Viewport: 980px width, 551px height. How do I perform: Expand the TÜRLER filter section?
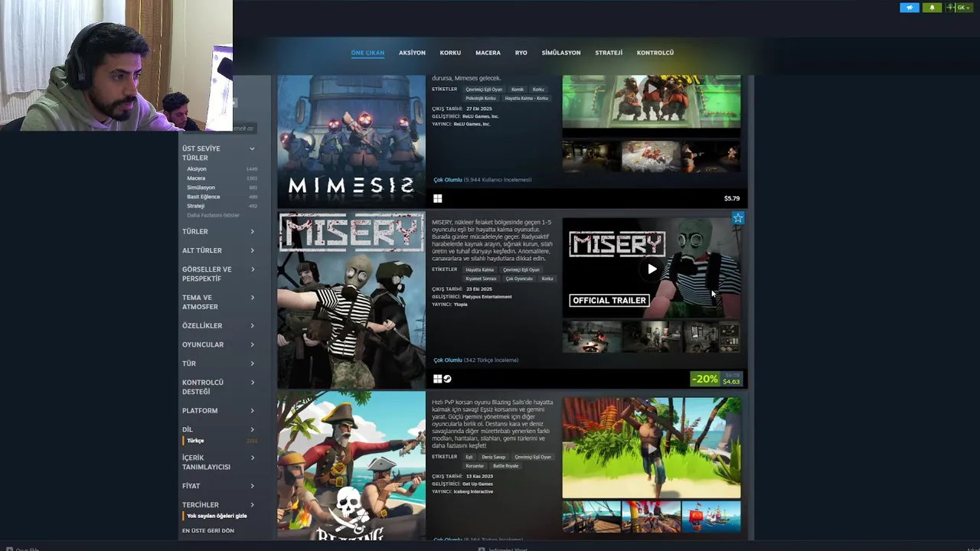(x=218, y=231)
